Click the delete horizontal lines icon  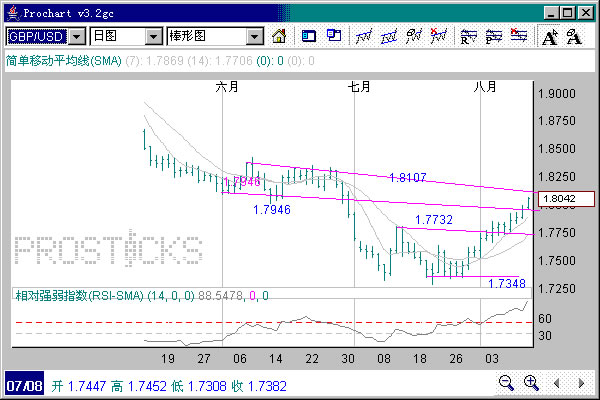coord(518,36)
